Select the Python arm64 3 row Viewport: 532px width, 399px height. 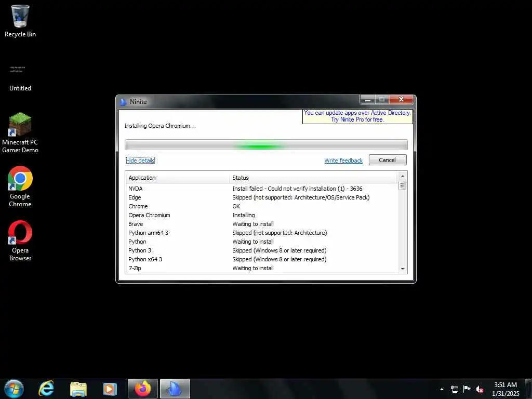click(262, 233)
